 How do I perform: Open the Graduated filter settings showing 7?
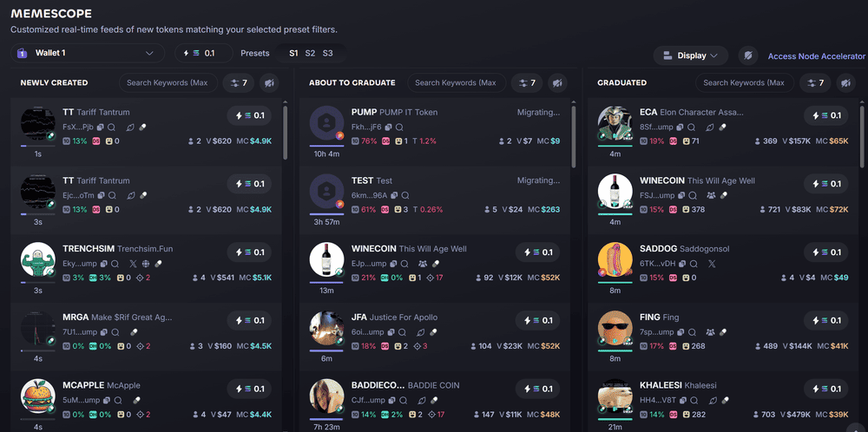[x=815, y=83]
